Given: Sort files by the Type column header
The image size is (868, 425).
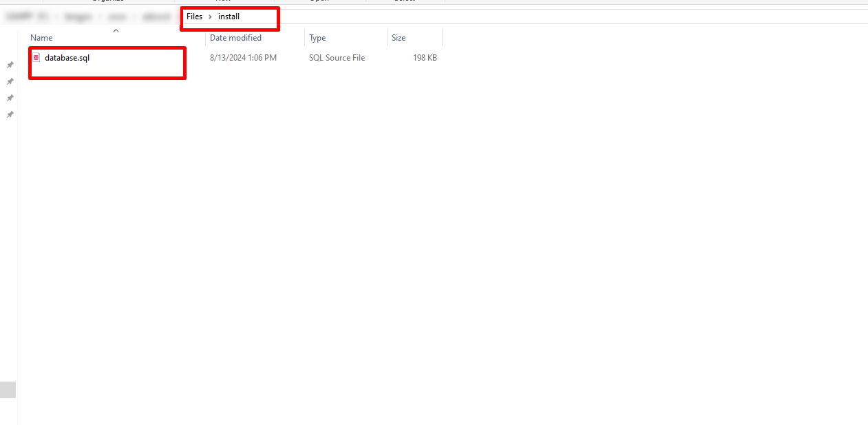Looking at the screenshot, I should [x=317, y=38].
